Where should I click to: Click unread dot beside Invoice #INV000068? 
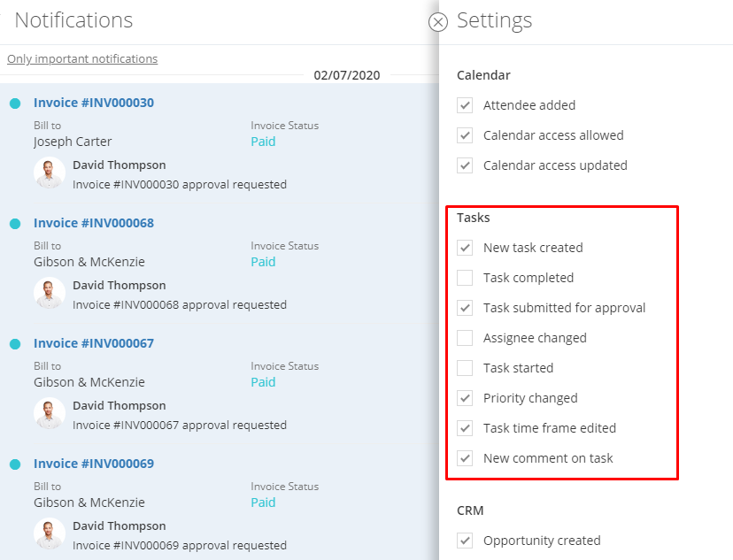pos(15,224)
